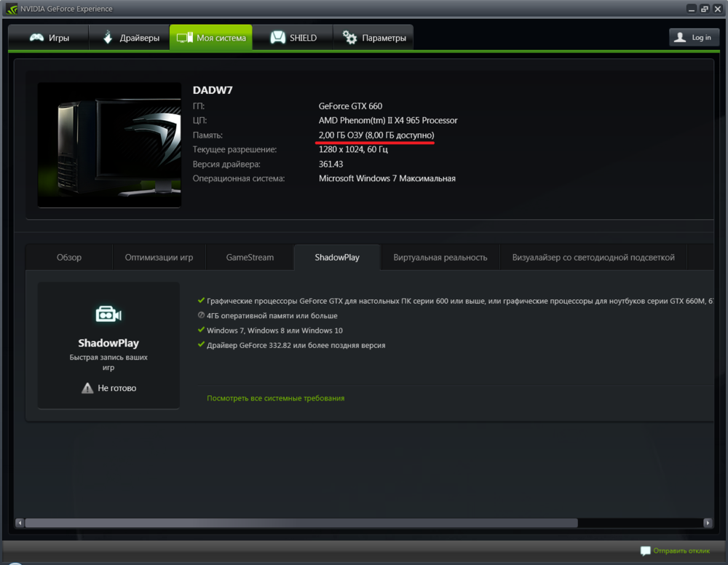Click the Версия драйвера: label
The width and height of the screenshot is (728, 565).
pos(226,164)
